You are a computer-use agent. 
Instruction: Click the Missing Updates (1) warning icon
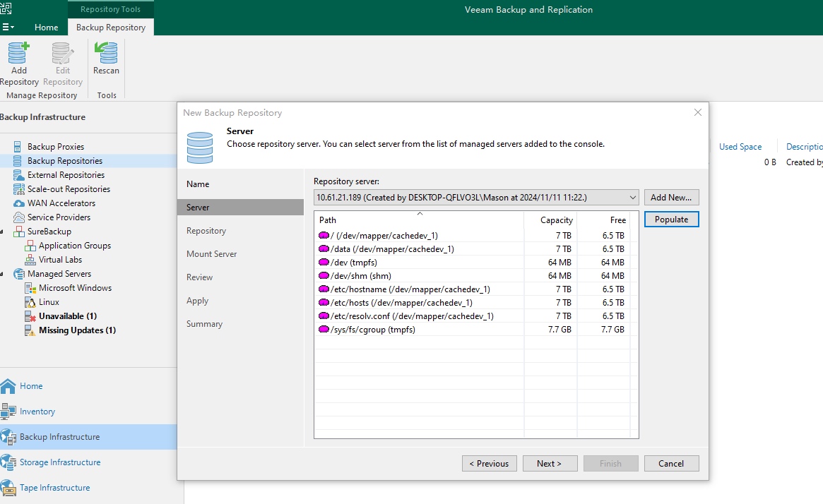pyautogui.click(x=30, y=330)
